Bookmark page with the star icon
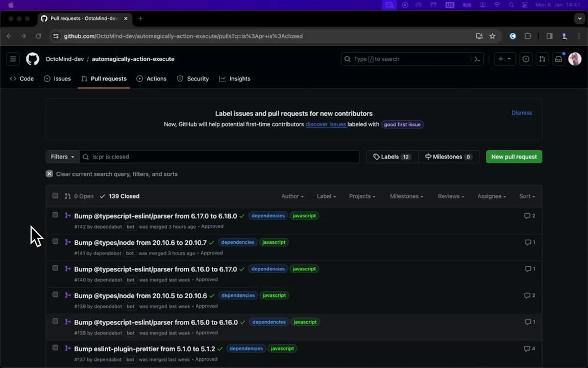Screen dimensions: 588x368 click(x=492, y=36)
